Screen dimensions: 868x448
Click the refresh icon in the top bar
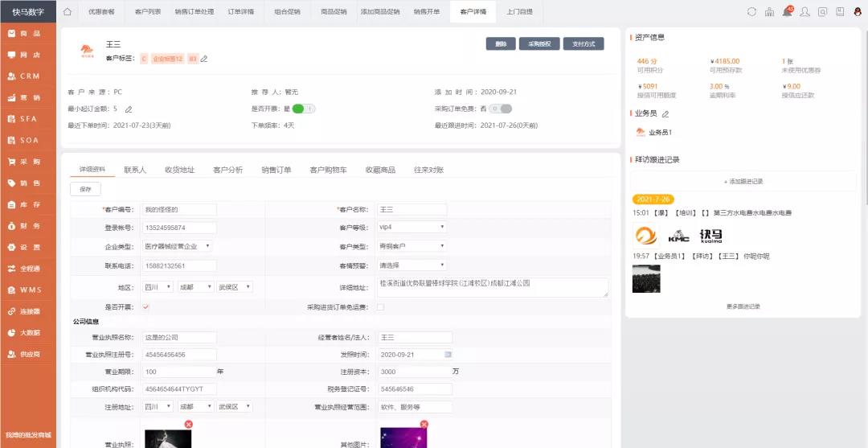pyautogui.click(x=751, y=12)
